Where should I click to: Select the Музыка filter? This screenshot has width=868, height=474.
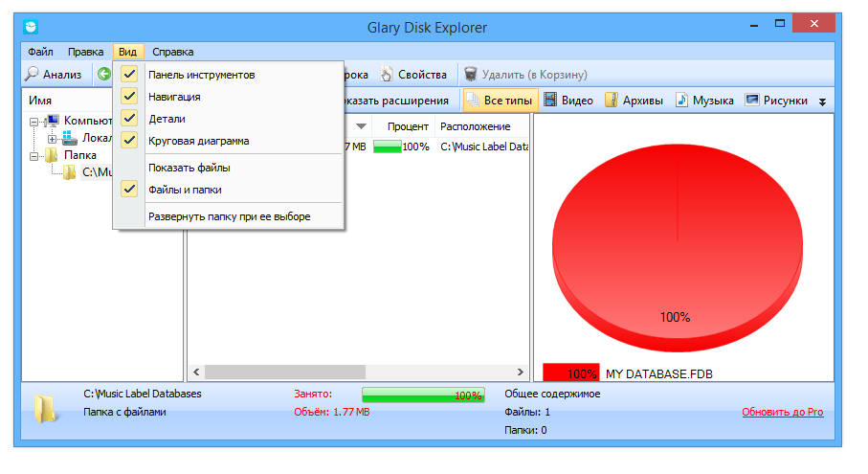704,101
